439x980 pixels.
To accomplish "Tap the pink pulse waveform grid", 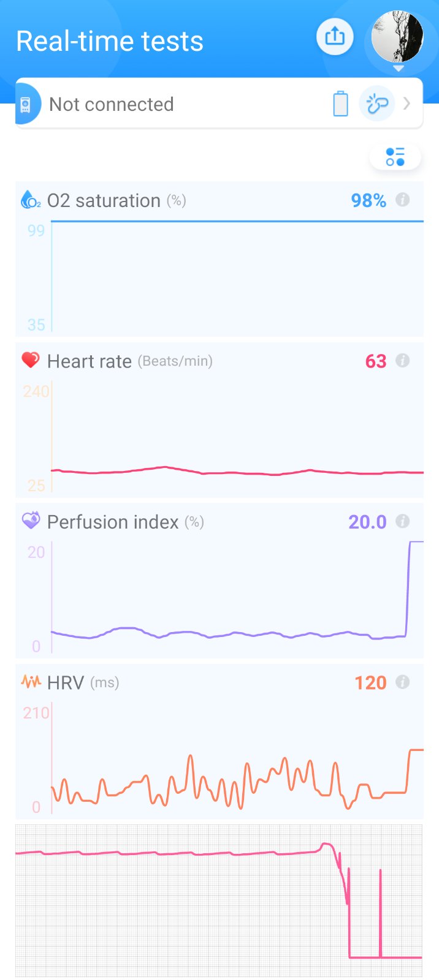I will 219,900.
